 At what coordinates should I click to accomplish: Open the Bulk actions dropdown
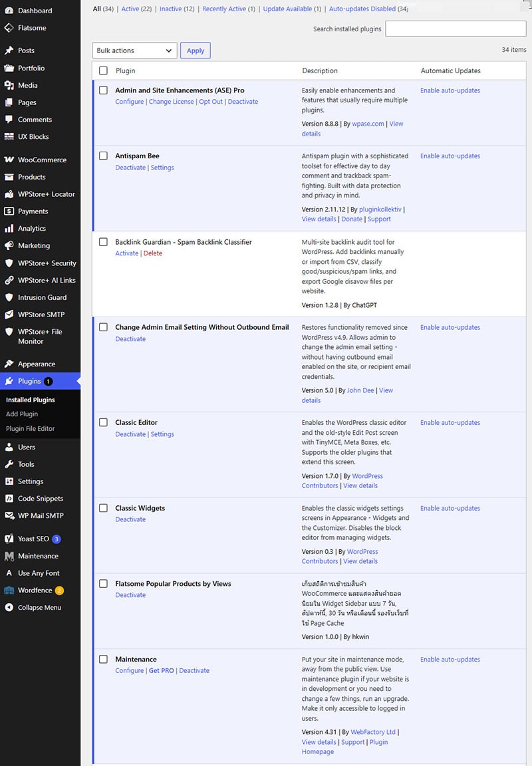coord(134,51)
